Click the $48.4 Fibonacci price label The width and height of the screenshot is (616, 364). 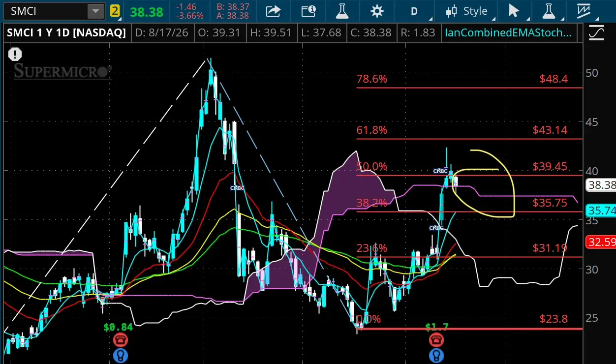point(554,79)
